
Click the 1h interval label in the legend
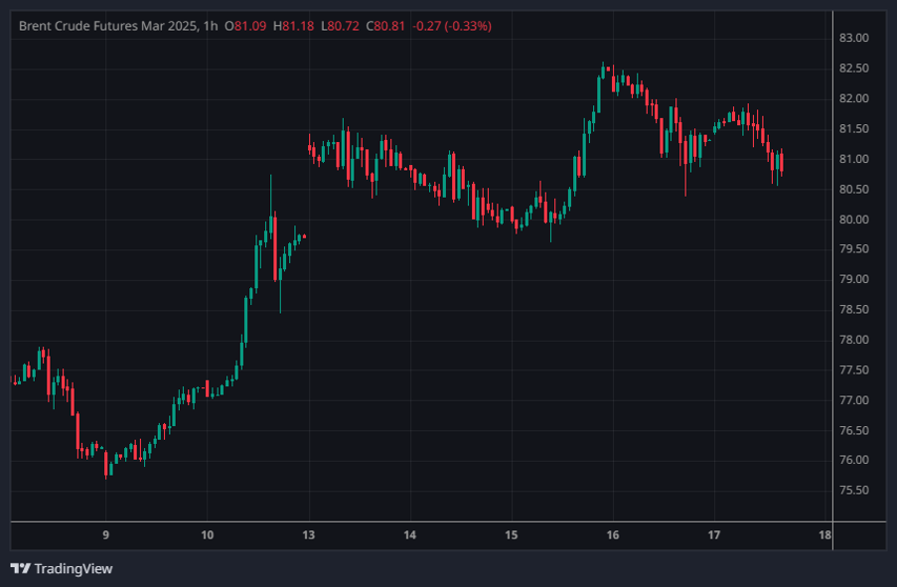point(208,26)
